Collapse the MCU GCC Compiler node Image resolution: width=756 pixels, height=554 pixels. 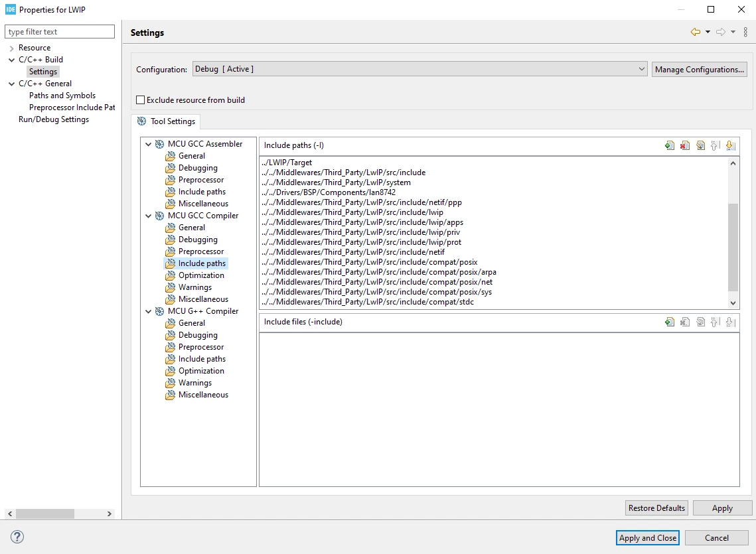[x=149, y=216]
